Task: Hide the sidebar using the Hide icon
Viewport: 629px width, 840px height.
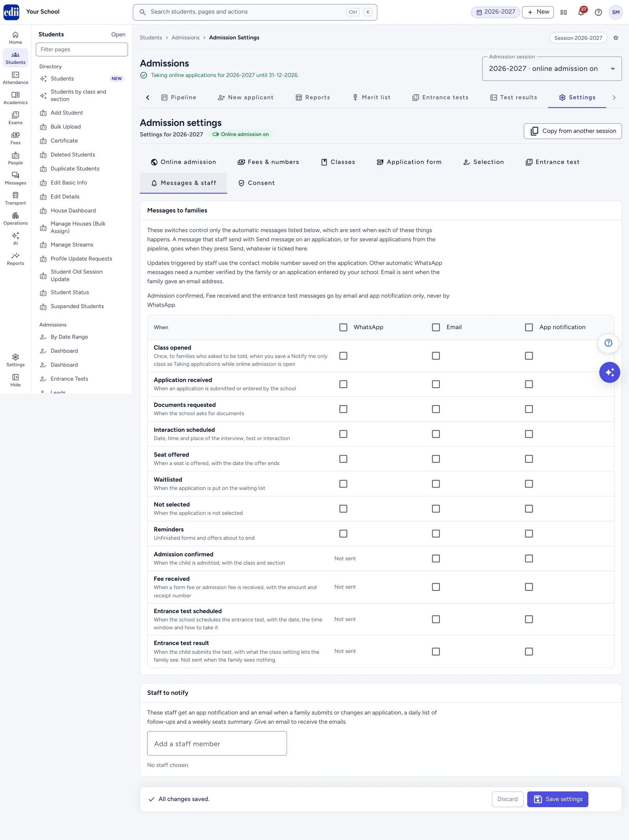Action: click(x=15, y=380)
